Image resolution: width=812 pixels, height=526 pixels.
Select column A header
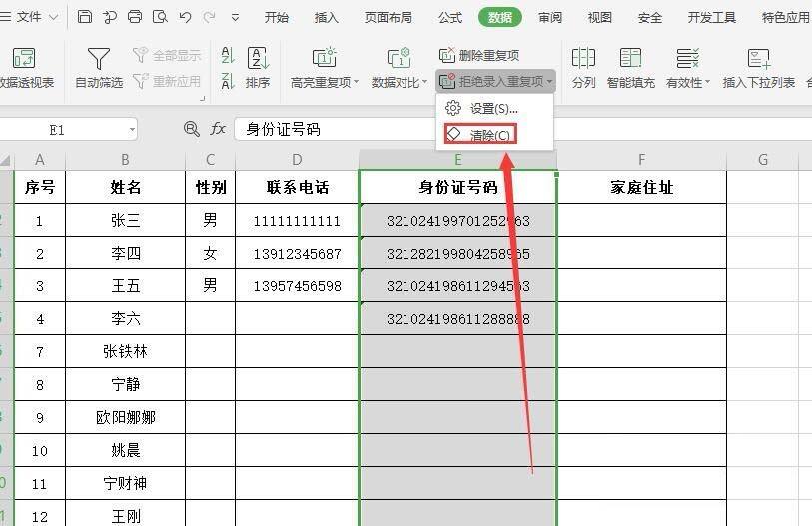40,160
